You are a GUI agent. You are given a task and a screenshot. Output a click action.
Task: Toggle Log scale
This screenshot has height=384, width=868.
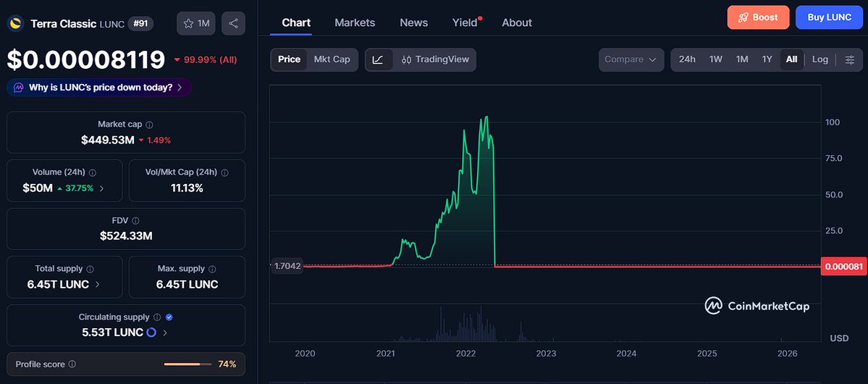pyautogui.click(x=819, y=59)
